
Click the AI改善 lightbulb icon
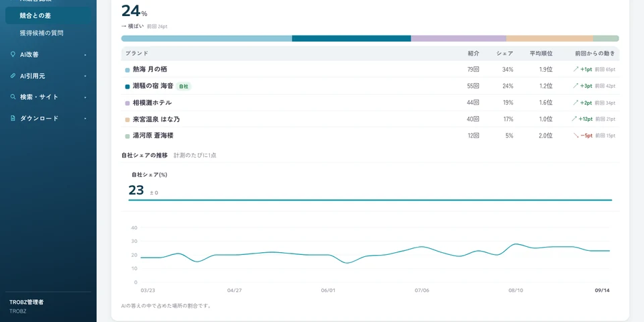coord(13,54)
